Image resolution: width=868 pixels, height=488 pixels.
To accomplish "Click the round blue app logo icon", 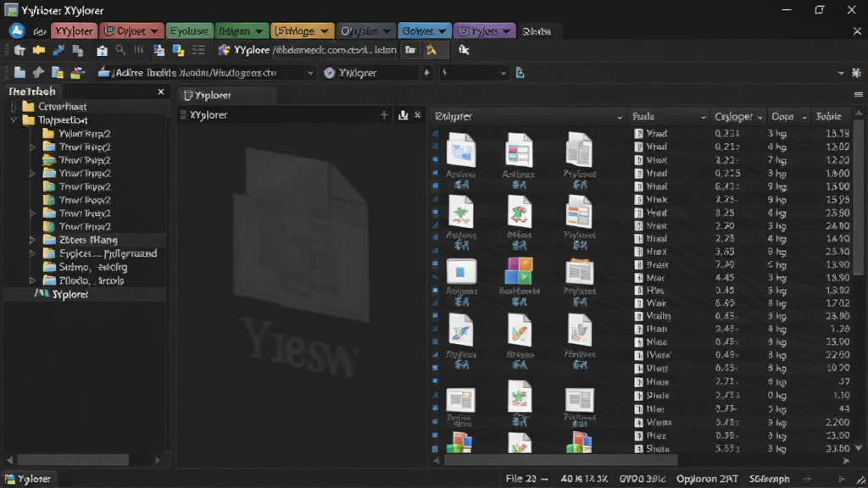I will pos(17,31).
